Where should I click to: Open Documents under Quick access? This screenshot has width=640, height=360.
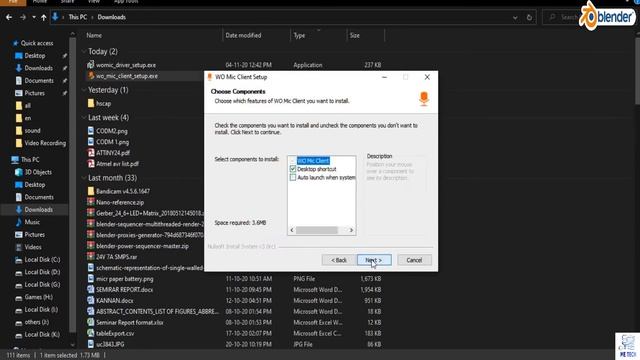click(38, 80)
